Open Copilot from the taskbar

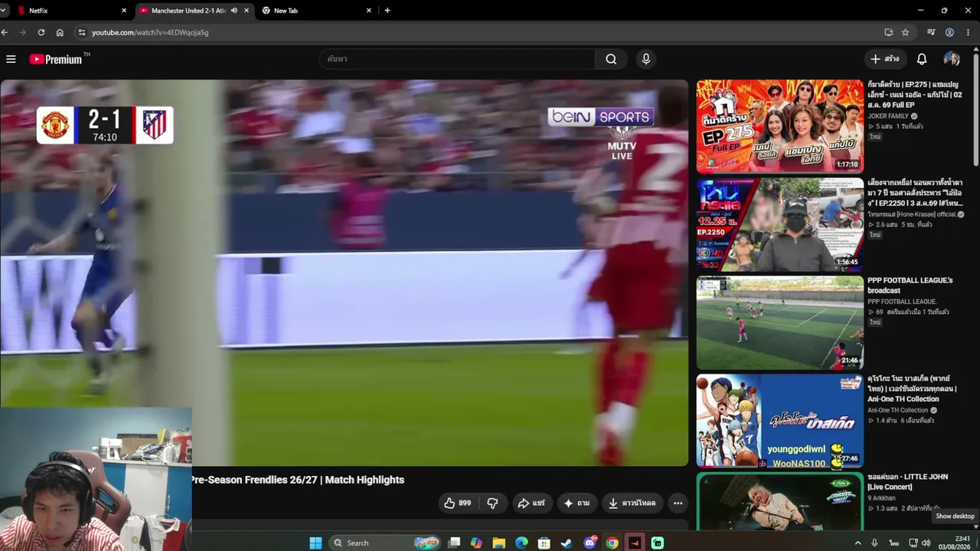click(476, 543)
